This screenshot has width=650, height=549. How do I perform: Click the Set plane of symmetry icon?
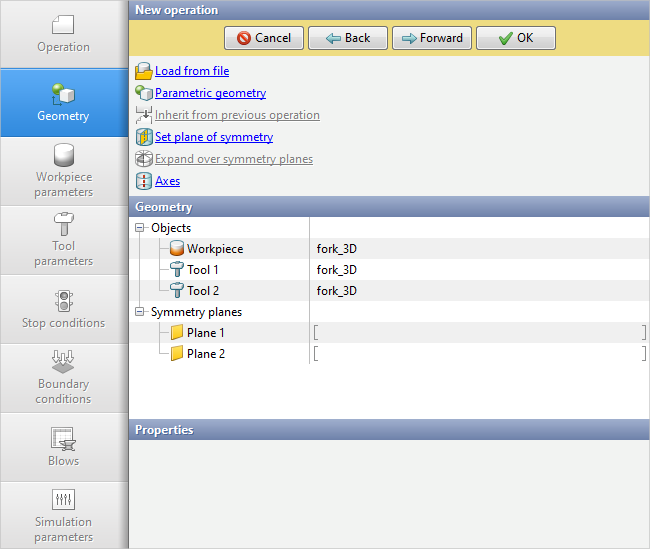(x=143, y=137)
